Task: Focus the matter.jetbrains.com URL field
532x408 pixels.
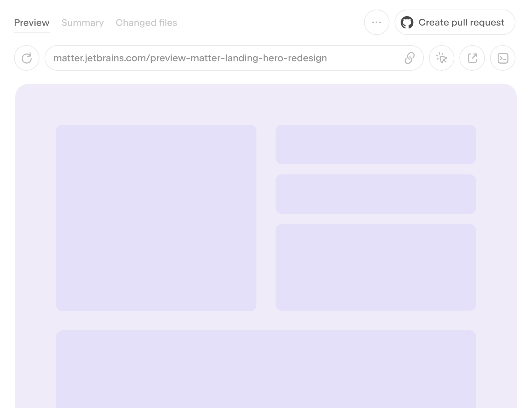Action: pos(223,58)
